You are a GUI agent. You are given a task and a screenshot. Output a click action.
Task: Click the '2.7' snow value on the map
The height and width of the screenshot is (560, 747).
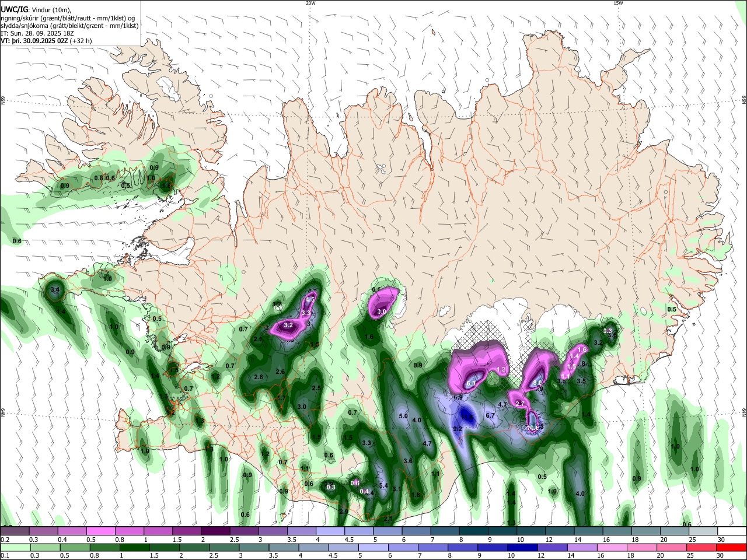click(x=521, y=403)
